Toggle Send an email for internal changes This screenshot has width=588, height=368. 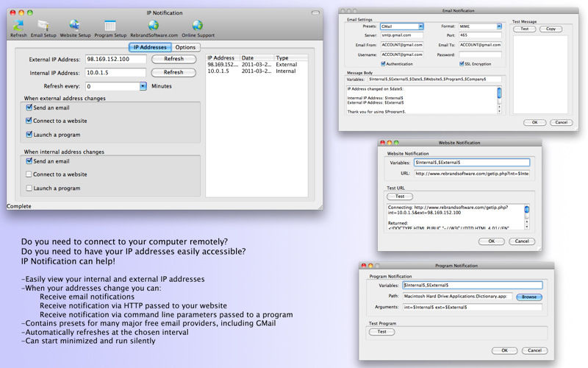(x=29, y=160)
